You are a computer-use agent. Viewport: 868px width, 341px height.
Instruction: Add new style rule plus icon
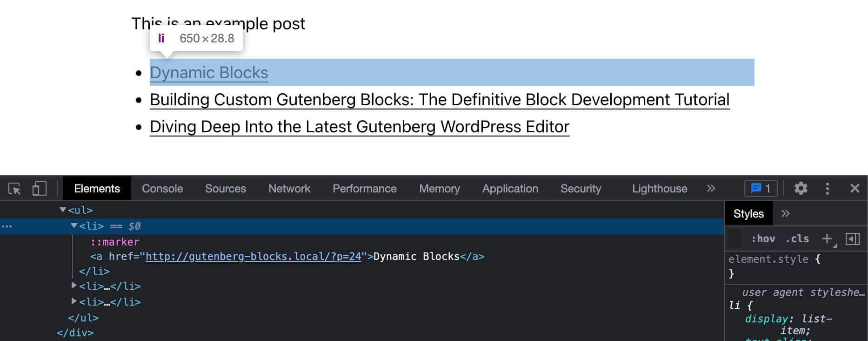click(x=827, y=239)
